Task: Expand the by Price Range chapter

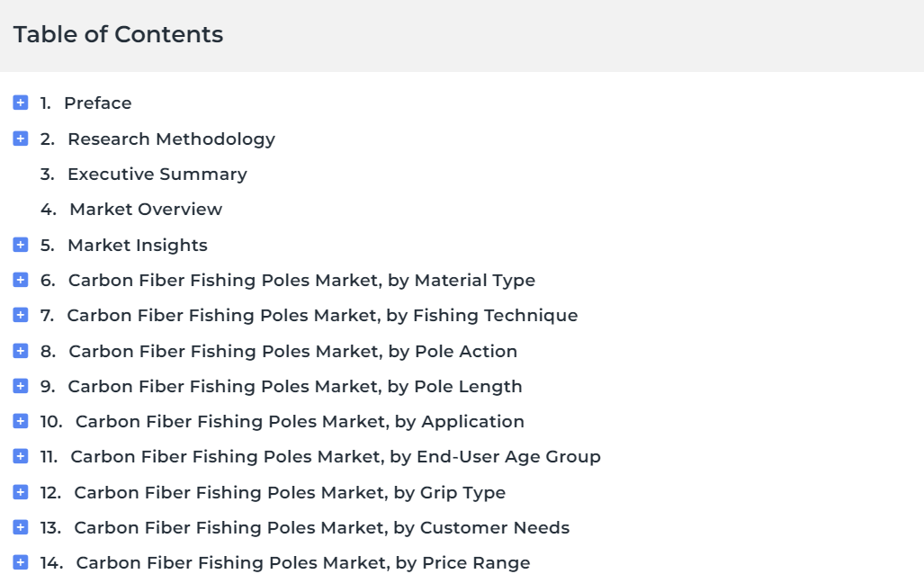Action: (21, 563)
